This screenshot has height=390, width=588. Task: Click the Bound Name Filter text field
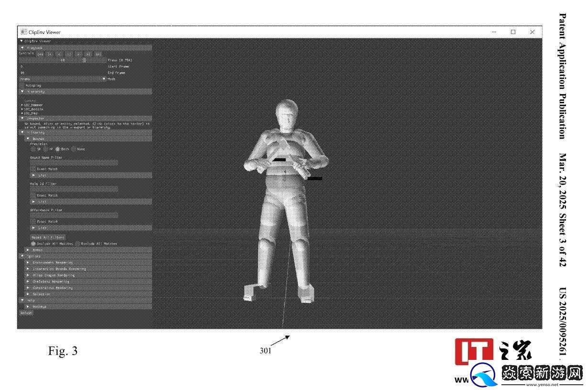pos(74,162)
